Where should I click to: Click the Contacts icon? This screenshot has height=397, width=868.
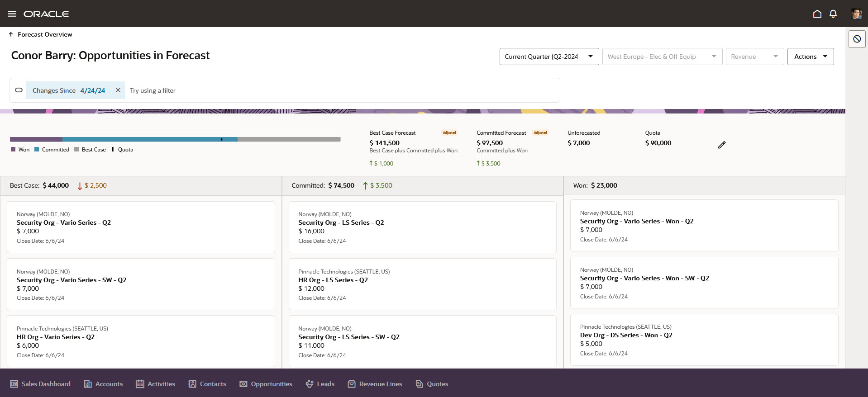click(192, 384)
